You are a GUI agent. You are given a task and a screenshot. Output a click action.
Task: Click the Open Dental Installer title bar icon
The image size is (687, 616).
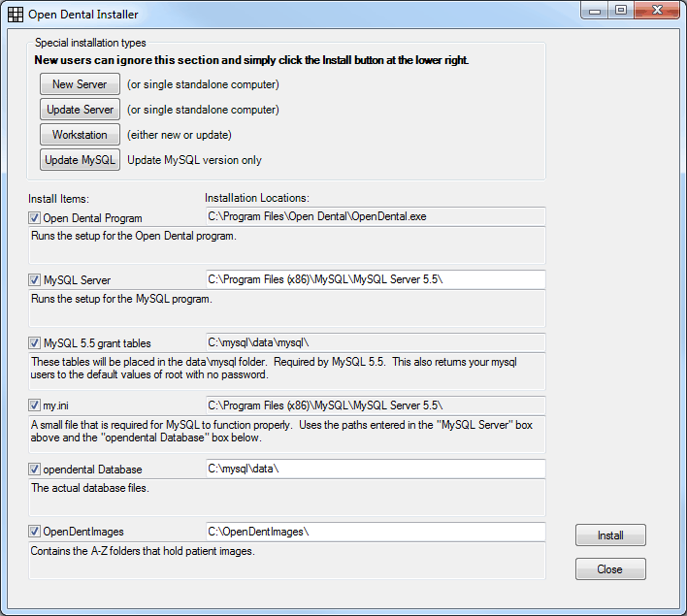point(16,15)
